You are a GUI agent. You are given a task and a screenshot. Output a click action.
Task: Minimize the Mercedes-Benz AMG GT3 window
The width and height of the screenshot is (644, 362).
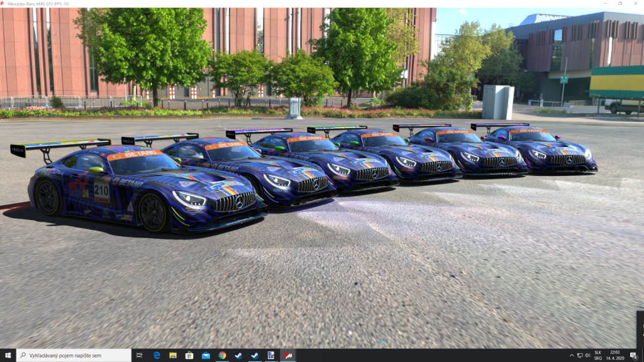pos(605,4)
